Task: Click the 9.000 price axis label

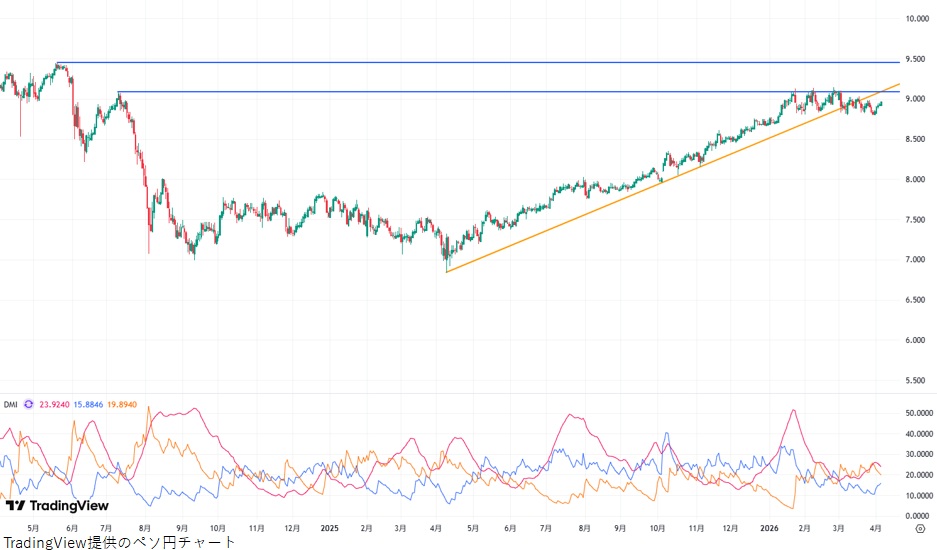Action: (917, 99)
